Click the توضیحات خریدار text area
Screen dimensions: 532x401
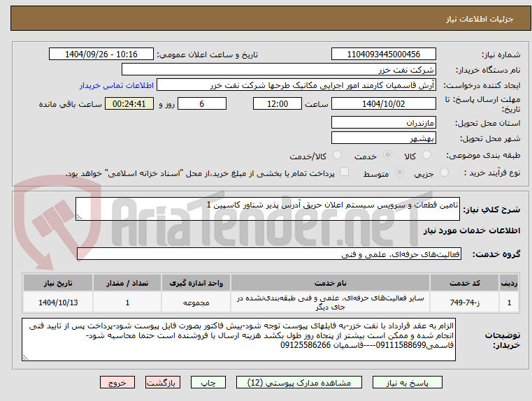(x=238, y=340)
